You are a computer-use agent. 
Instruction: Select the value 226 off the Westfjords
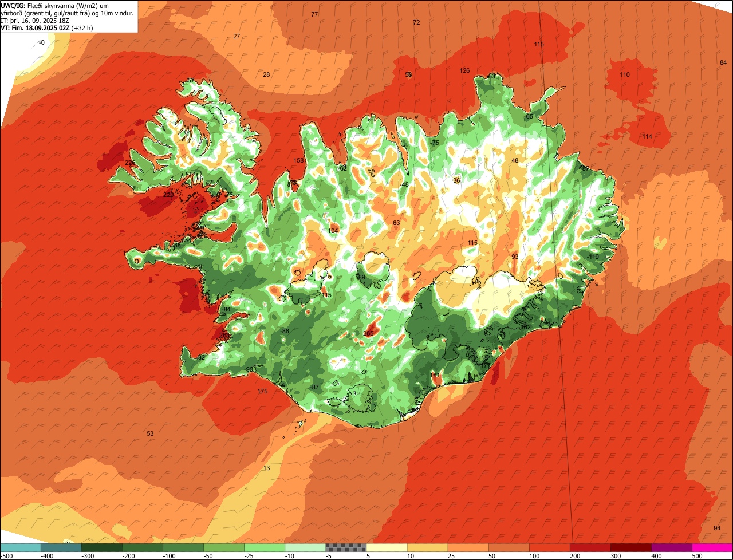click(130, 163)
